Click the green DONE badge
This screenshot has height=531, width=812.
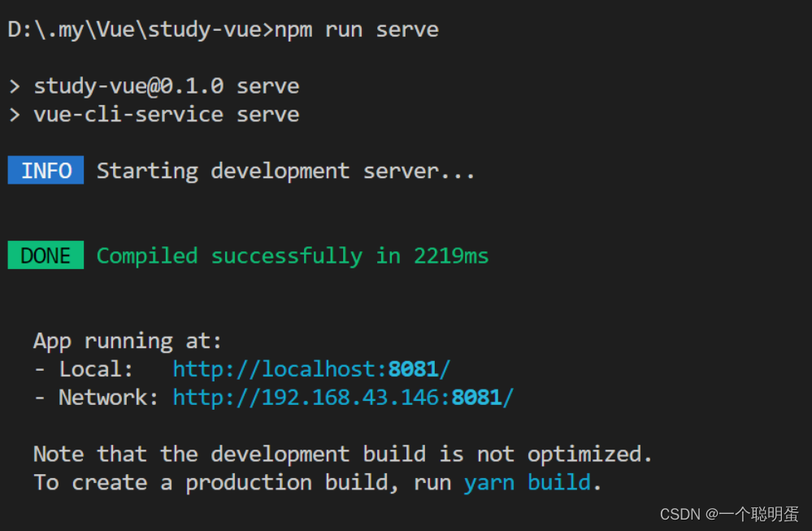point(46,255)
